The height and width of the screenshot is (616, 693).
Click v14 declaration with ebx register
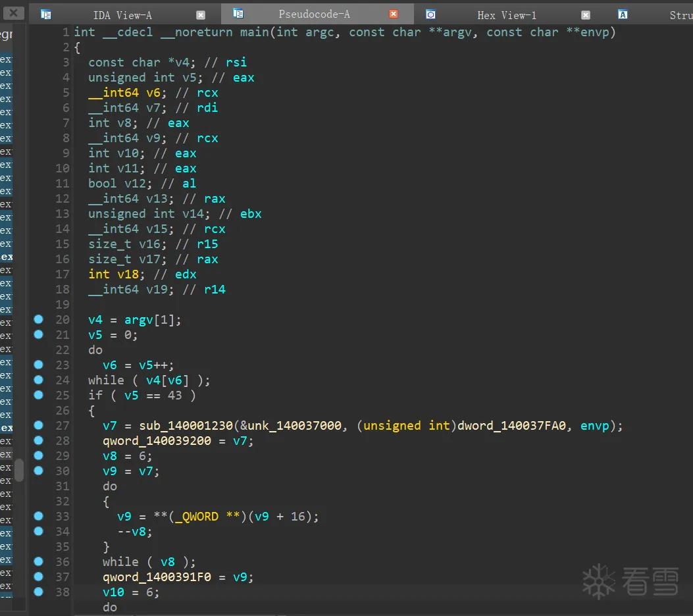tap(175, 214)
